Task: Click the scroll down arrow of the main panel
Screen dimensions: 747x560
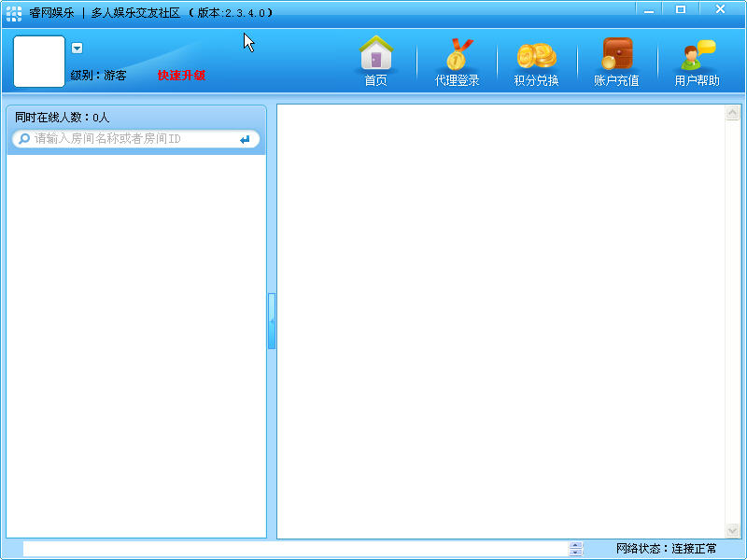Action: [733, 529]
